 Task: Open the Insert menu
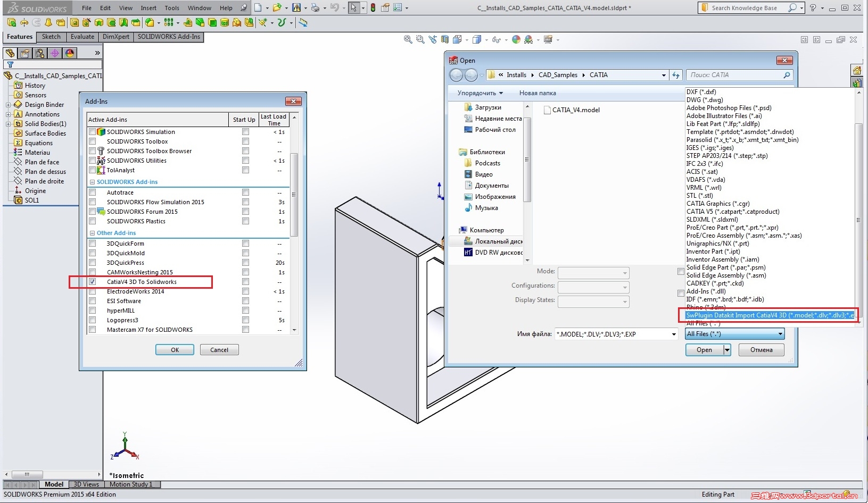point(148,8)
